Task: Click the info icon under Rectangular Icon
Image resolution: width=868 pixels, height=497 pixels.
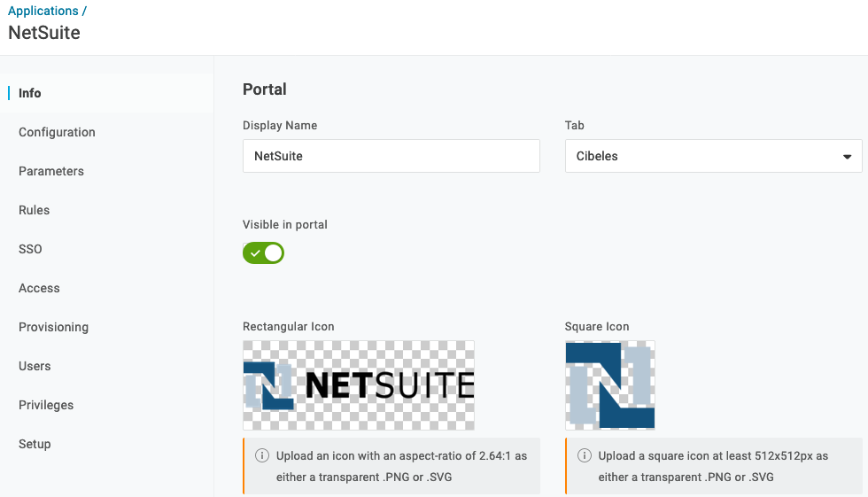Action: 262,456
